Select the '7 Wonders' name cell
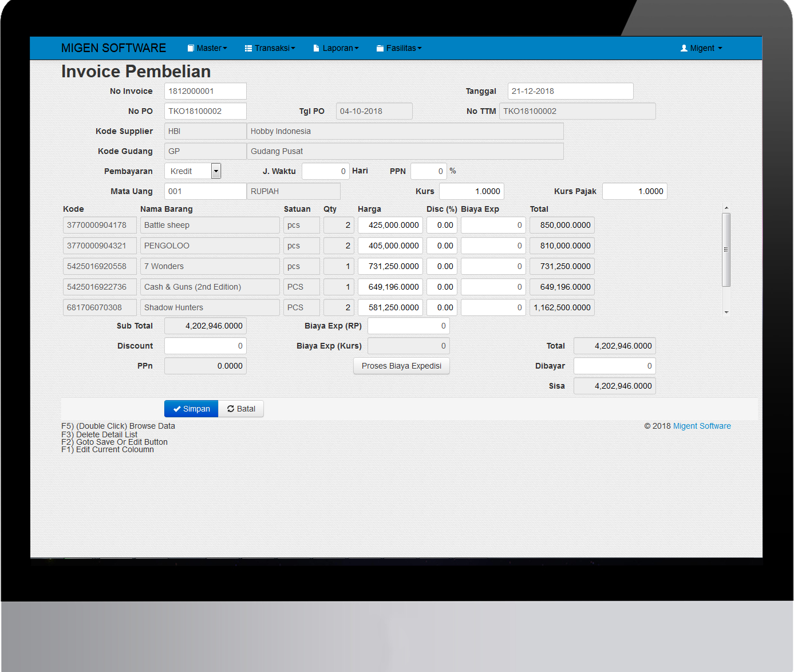This screenshot has width=794, height=672. [x=210, y=266]
